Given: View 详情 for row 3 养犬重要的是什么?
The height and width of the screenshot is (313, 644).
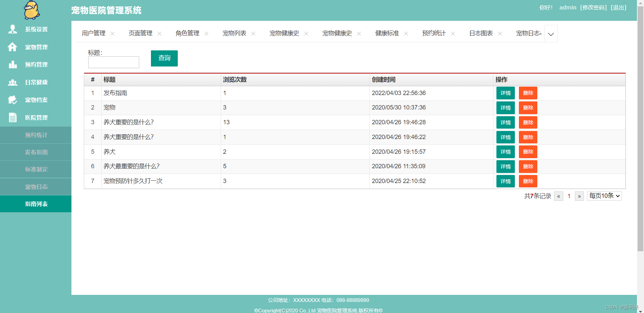Looking at the screenshot, I should (x=505, y=123).
